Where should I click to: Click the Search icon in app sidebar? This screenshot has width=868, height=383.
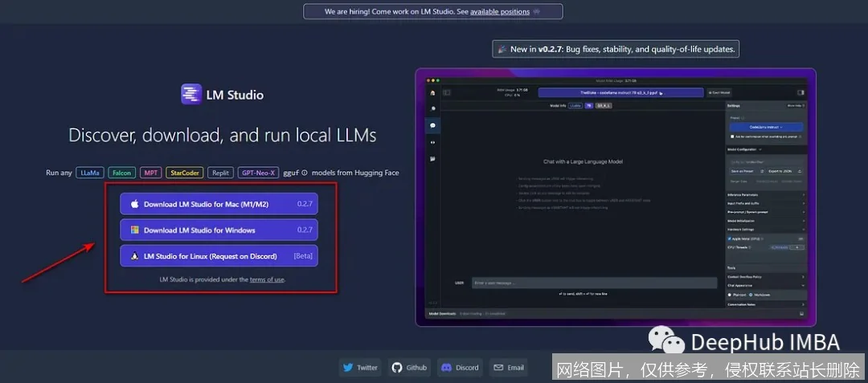click(433, 109)
